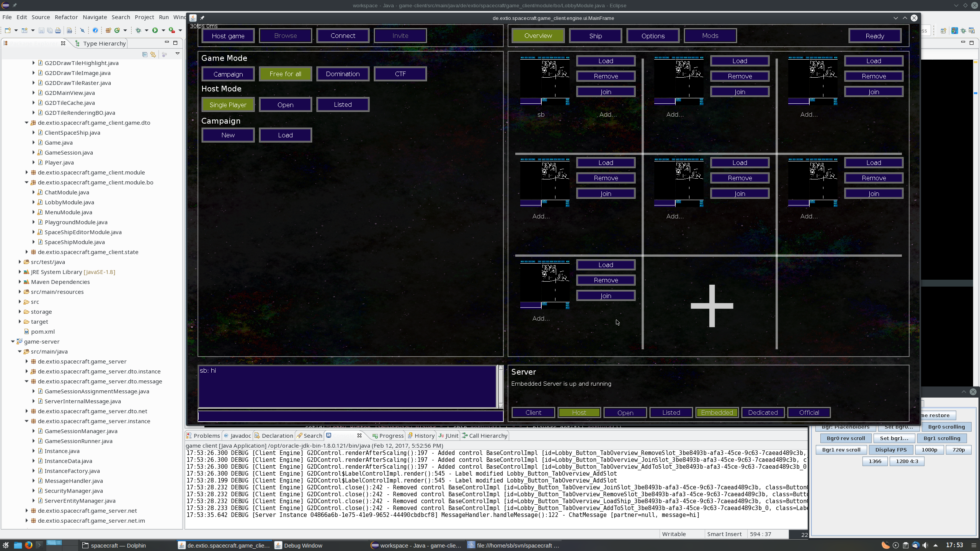This screenshot has height=551, width=980.
Task: Open the Ship tab in the lobby
Action: click(x=595, y=36)
